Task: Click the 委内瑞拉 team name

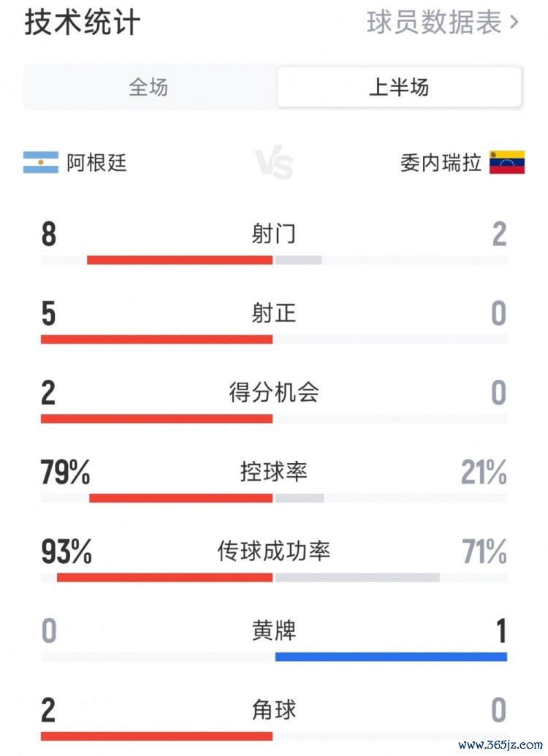Action: (x=441, y=162)
